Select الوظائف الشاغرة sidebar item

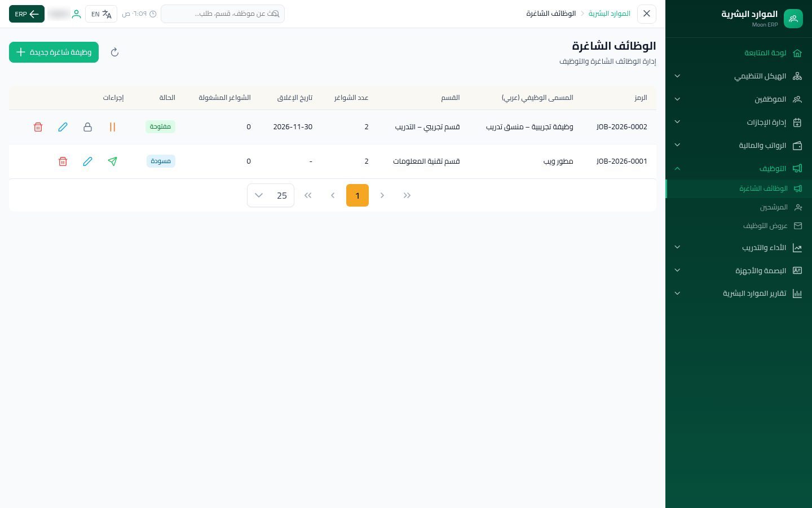(739, 189)
